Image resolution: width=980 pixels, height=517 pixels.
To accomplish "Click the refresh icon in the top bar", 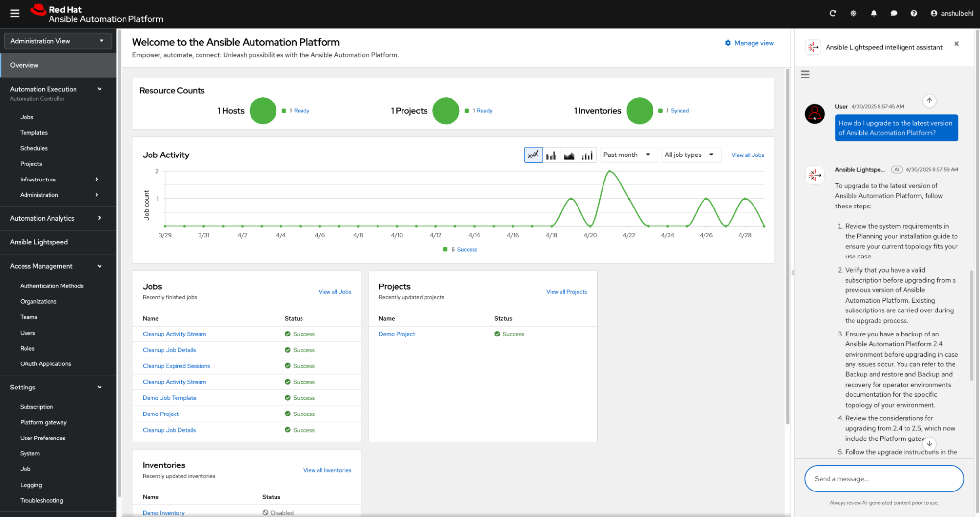I will tap(832, 13).
